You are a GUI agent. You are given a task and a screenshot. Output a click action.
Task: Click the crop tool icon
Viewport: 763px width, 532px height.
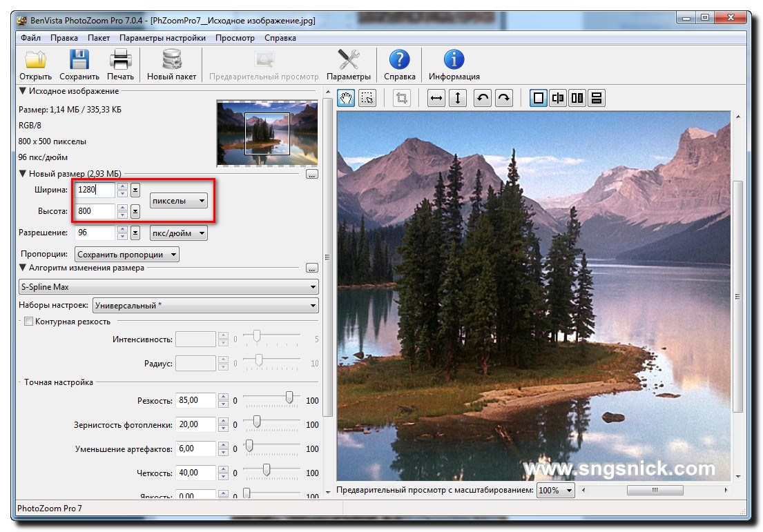pyautogui.click(x=401, y=98)
